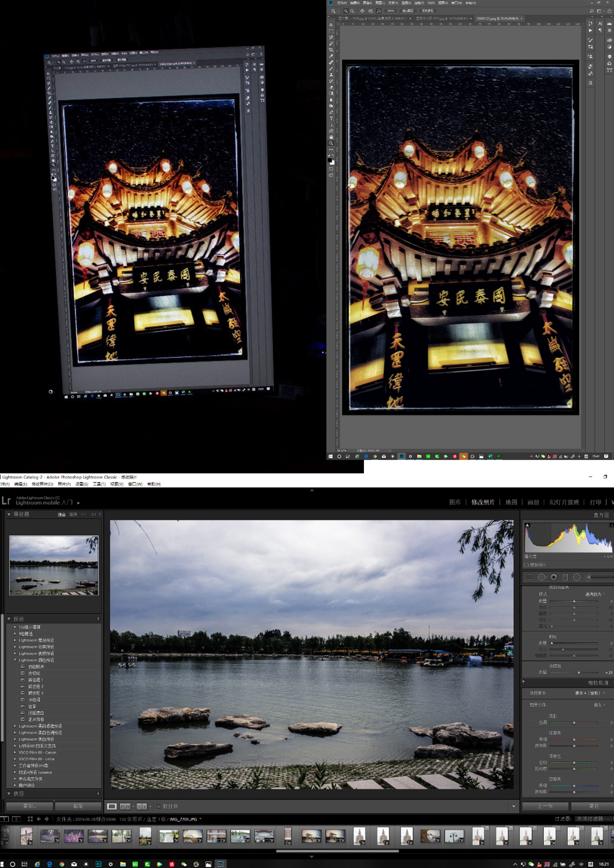This screenshot has width=614, height=868.
Task: Select the Horizontal Type tool
Action: click(x=331, y=118)
